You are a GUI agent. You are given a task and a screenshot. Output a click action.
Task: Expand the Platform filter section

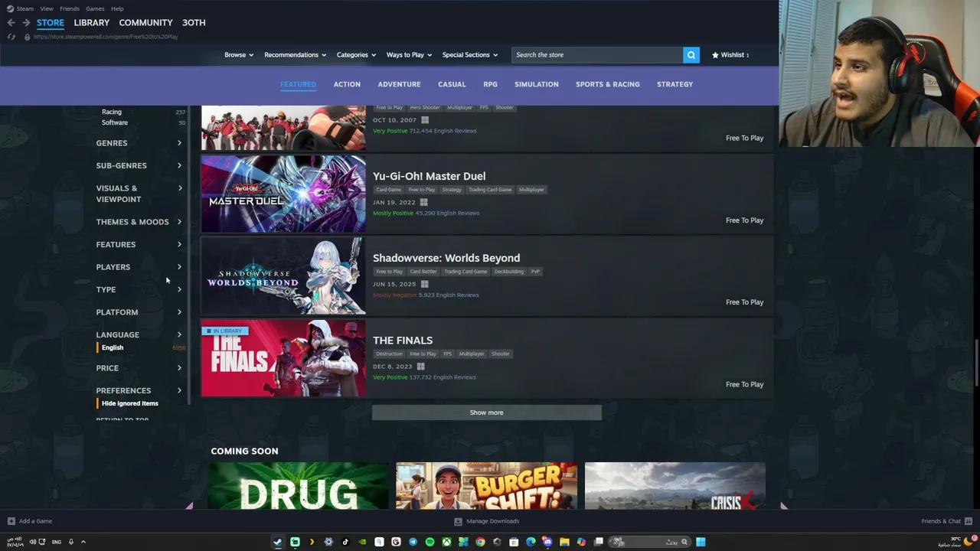tap(139, 312)
